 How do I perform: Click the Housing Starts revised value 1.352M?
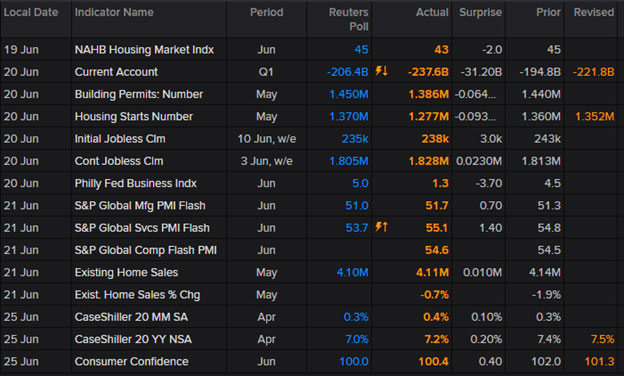click(x=595, y=117)
